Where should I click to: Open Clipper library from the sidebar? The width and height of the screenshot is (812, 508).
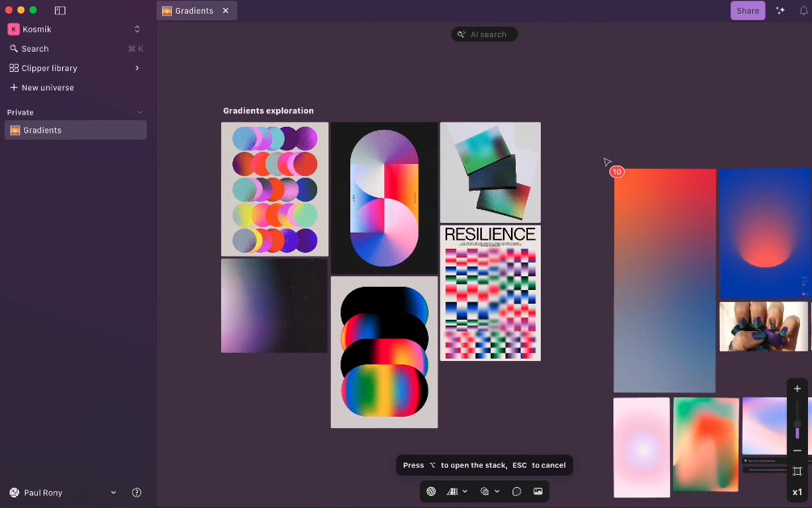pyautogui.click(x=48, y=68)
